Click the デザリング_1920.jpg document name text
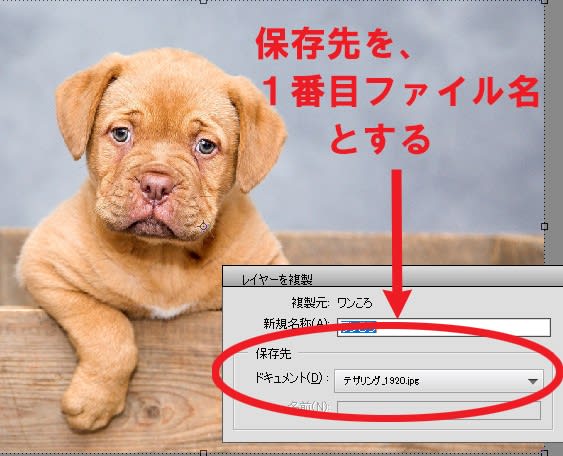This screenshot has height=456, width=563. 381,381
